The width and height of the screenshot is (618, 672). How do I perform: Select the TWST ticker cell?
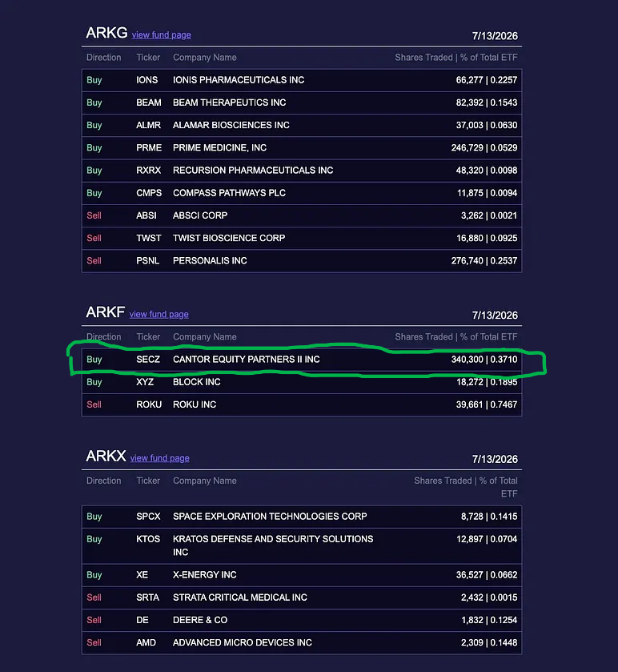click(149, 239)
